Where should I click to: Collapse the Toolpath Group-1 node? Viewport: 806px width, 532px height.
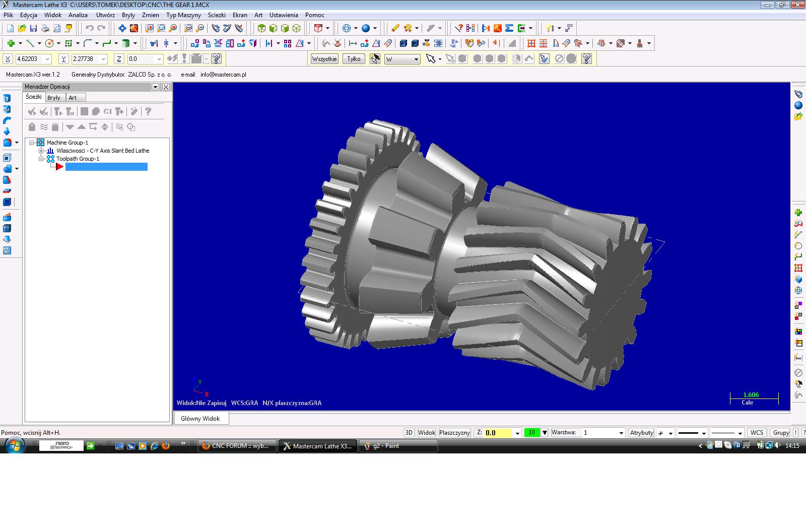click(41, 159)
